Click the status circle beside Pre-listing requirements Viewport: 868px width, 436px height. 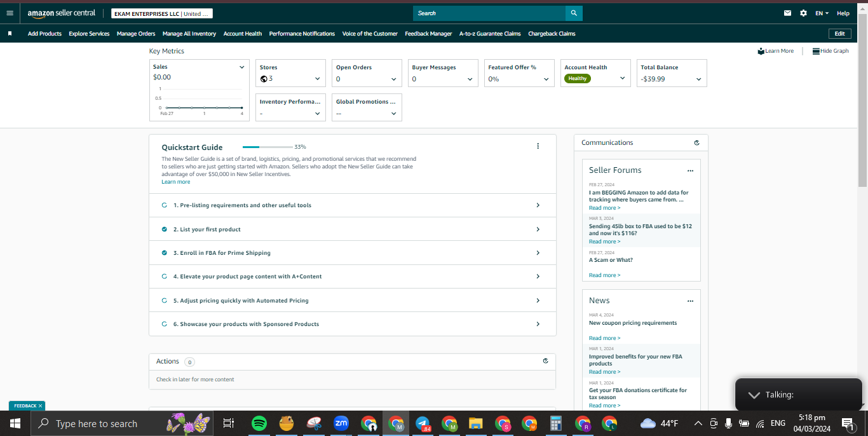(165, 205)
